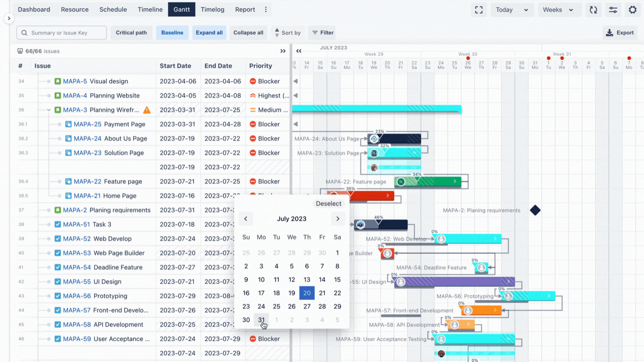The height and width of the screenshot is (362, 644).
Task: Open the Filter options
Action: click(322, 33)
